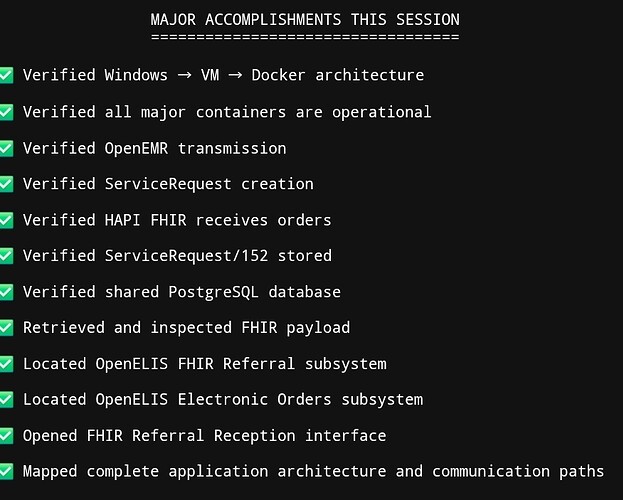Click the text Mapped complete application architecture and communication paths
Image resolution: width=623 pixels, height=500 pixels.
(x=313, y=472)
